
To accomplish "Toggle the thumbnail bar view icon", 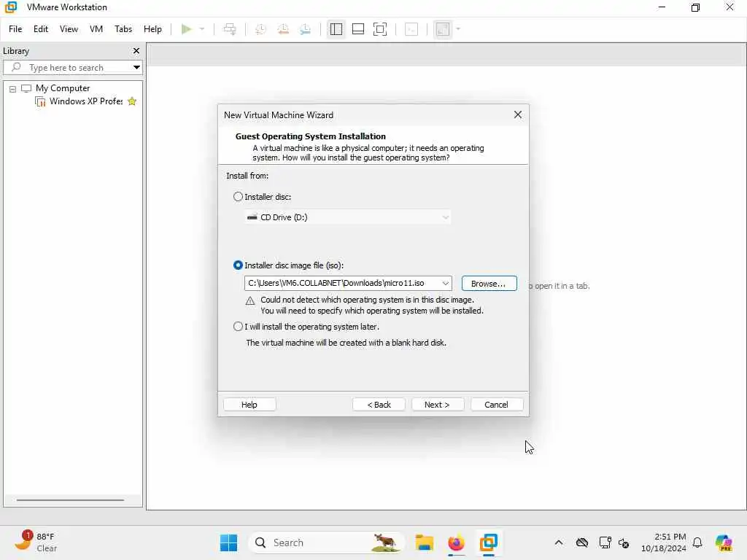I will click(x=357, y=29).
